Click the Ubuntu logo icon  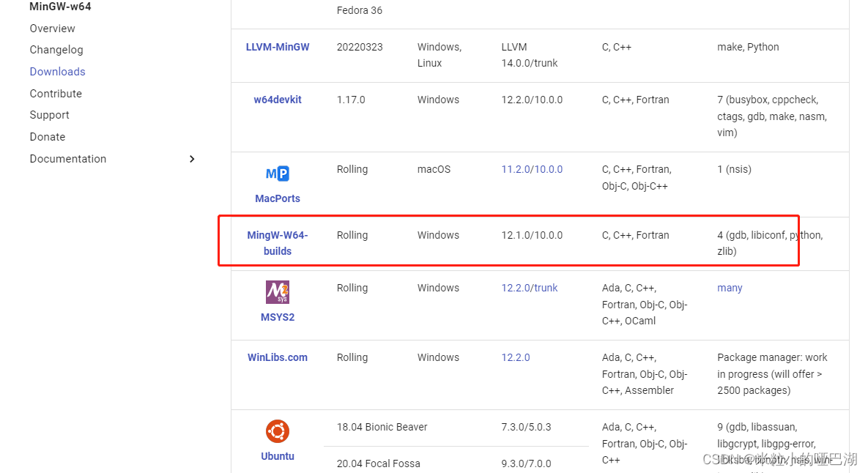coord(278,431)
